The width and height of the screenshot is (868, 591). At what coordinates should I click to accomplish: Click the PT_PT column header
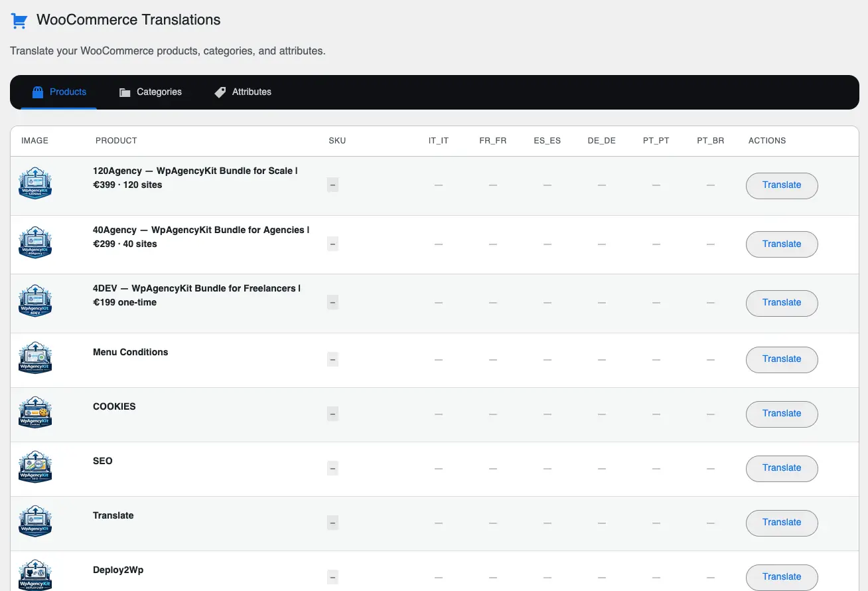pos(656,141)
